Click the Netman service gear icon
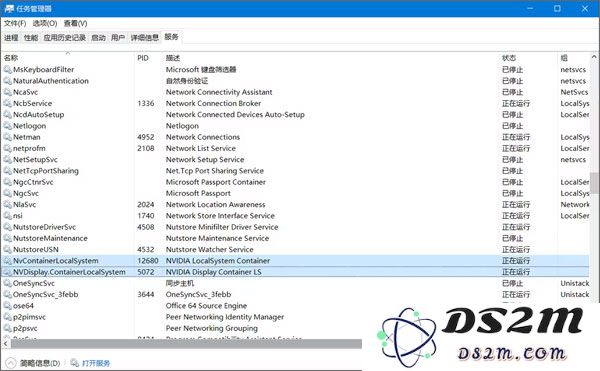This screenshot has width=600, height=371. [7, 137]
